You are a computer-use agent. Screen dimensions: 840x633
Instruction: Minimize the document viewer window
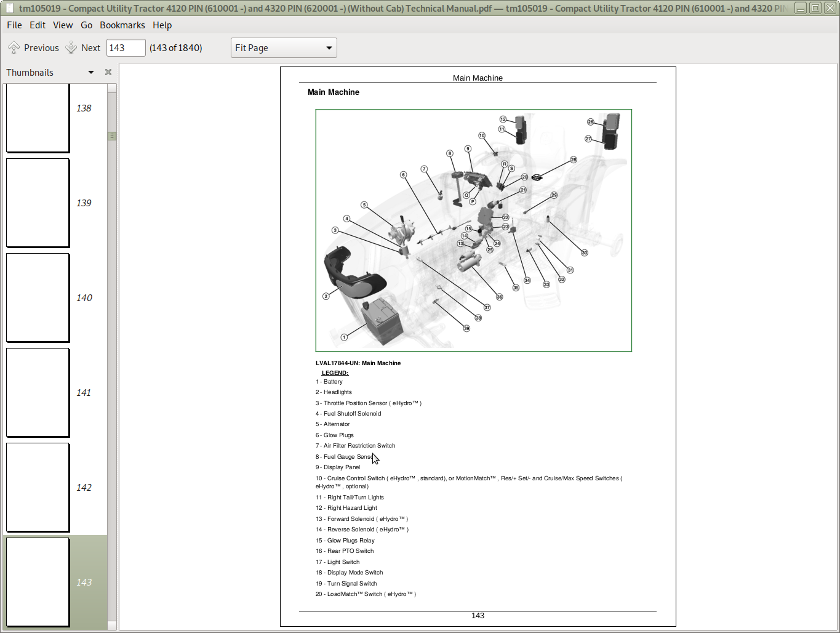pos(801,8)
